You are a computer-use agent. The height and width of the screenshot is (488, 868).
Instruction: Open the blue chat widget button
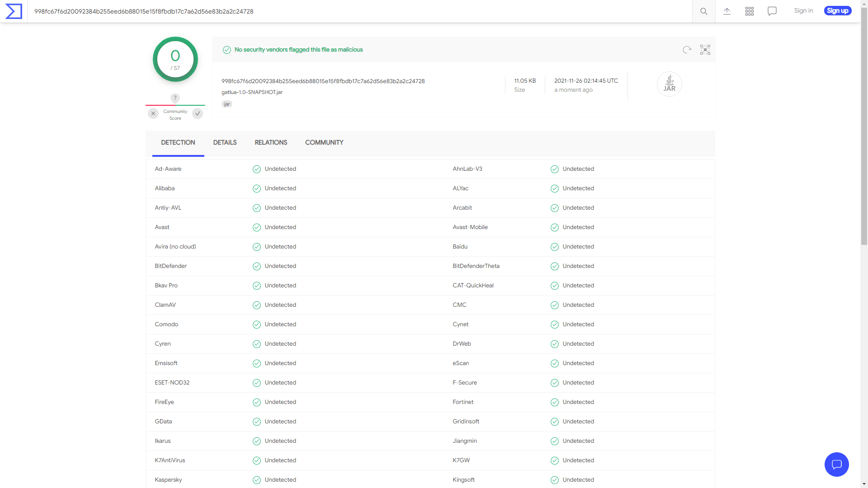click(836, 465)
